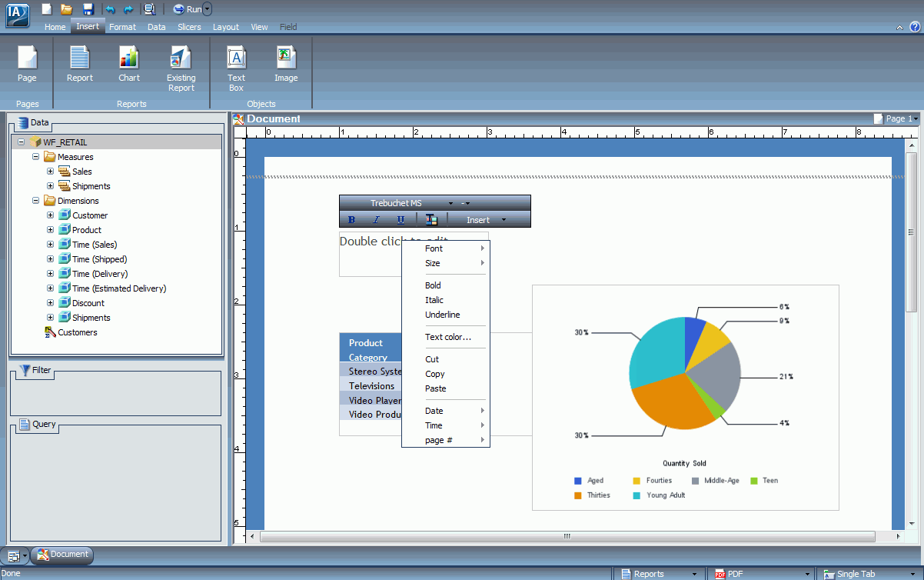Choose Bold from the context menu
Image resolution: width=924 pixels, height=580 pixels.
click(x=446, y=285)
